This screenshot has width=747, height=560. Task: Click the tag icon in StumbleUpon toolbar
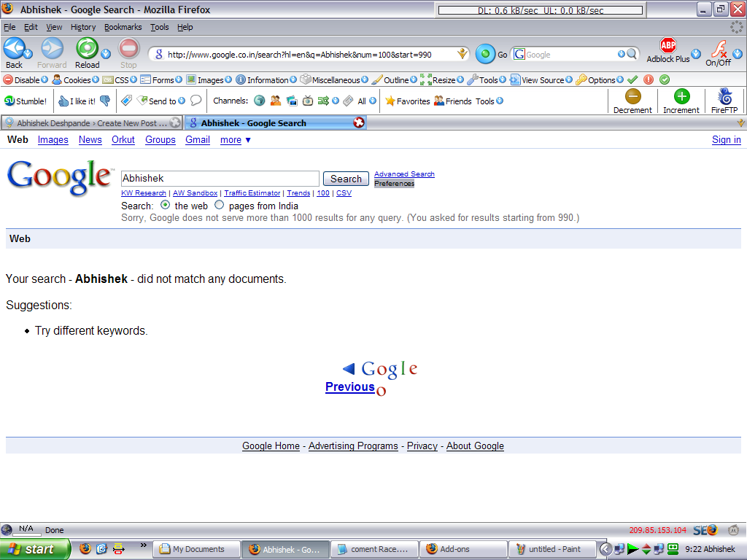pos(126,101)
